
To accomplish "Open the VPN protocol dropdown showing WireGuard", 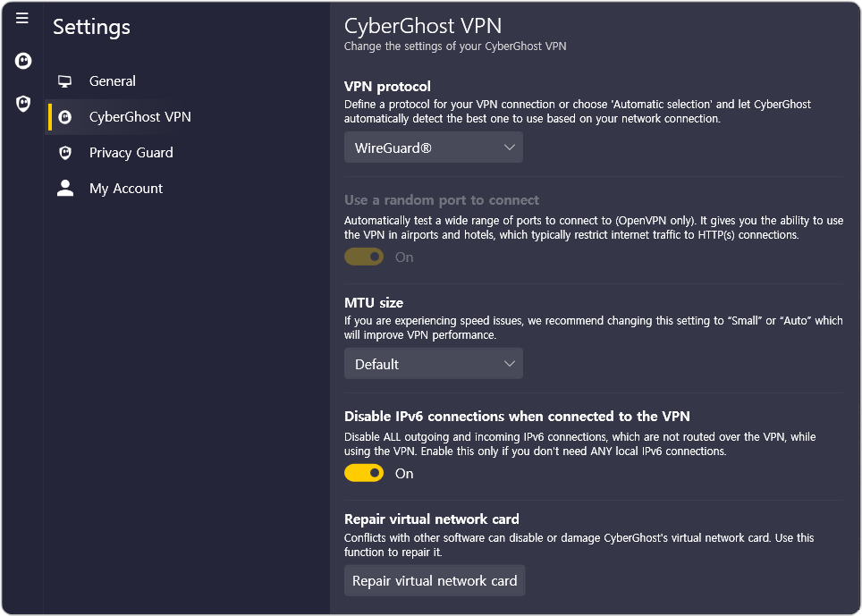I will [433, 147].
